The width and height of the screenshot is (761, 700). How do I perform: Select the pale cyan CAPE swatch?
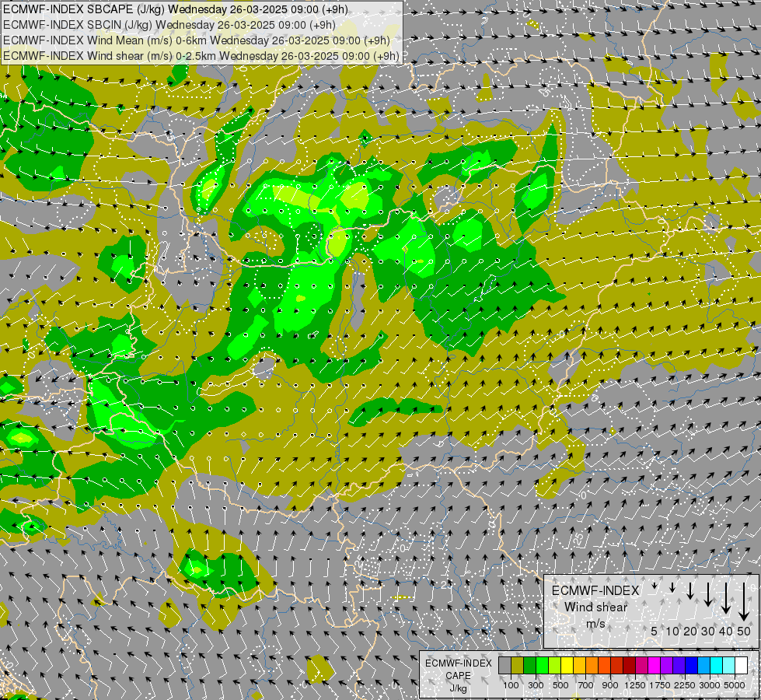pos(729,666)
